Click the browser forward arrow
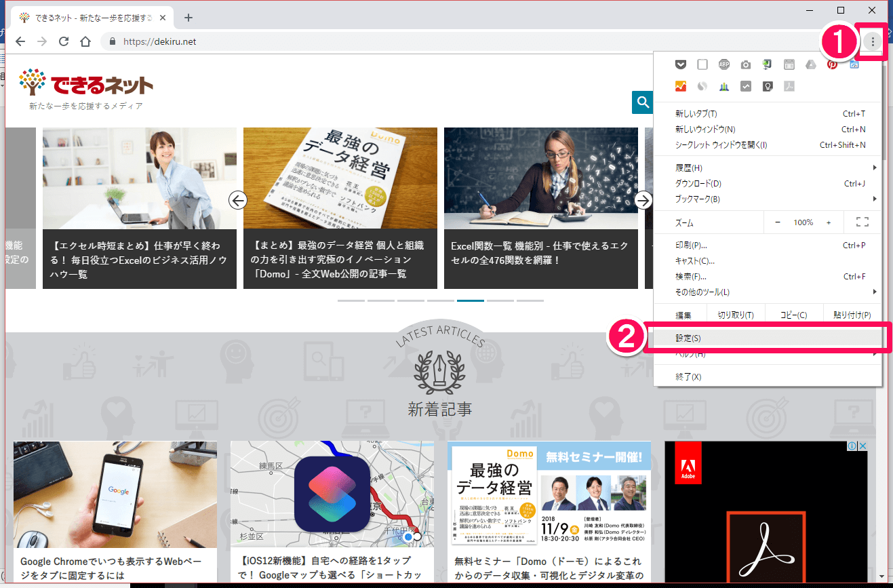The height and width of the screenshot is (588, 893). tap(42, 41)
